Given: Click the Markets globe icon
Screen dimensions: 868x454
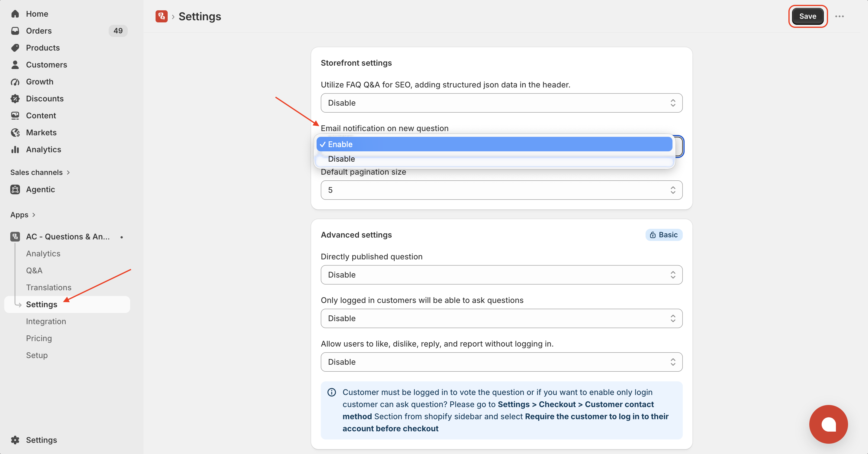Looking at the screenshot, I should coord(15,133).
